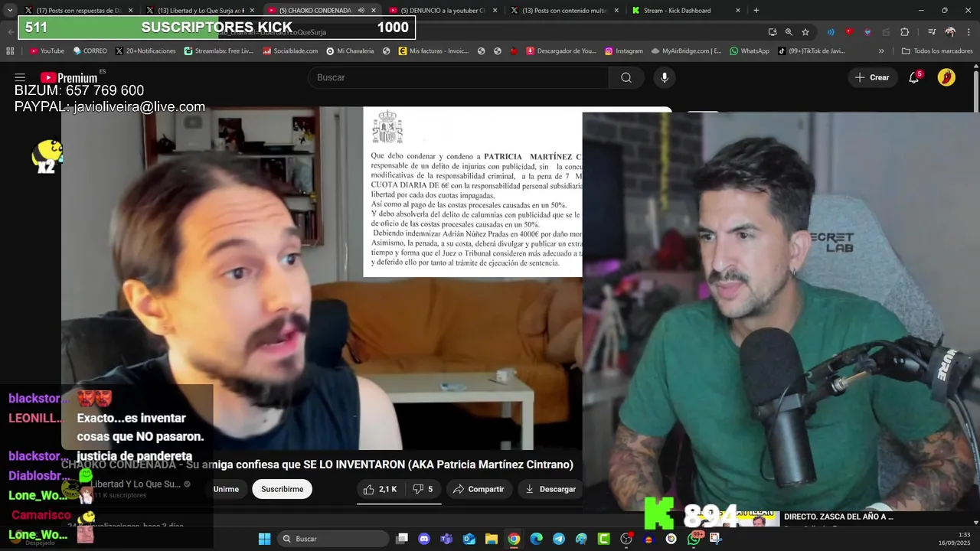Open Camtasia from the taskbar
The height and width of the screenshot is (551, 980).
point(603,539)
